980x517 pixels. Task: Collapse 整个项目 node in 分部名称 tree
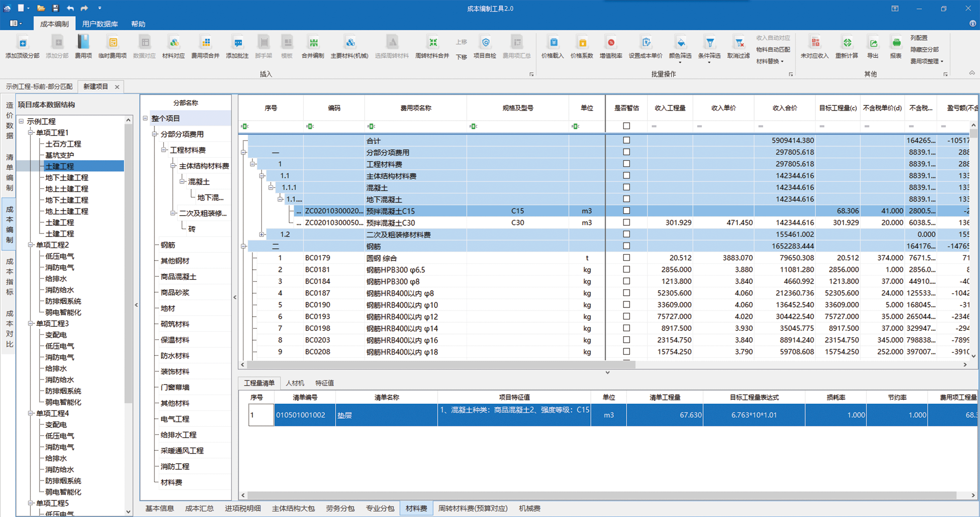145,118
